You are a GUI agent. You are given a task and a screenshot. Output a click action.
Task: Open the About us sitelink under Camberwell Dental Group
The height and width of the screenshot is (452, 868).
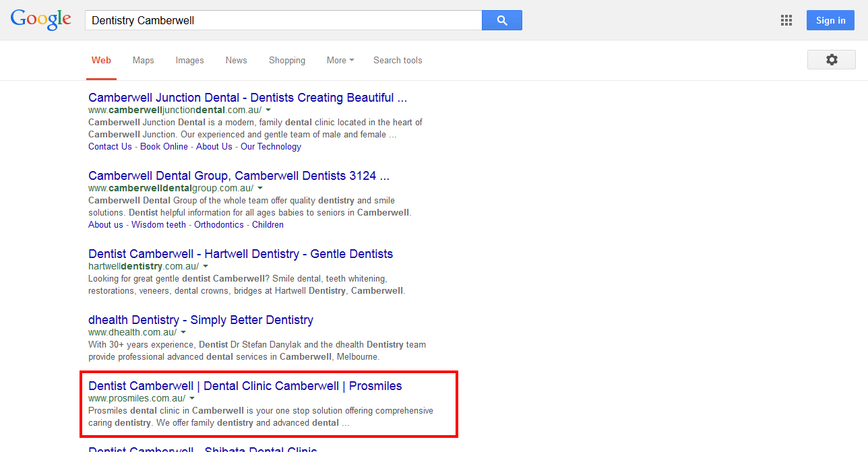(x=106, y=224)
